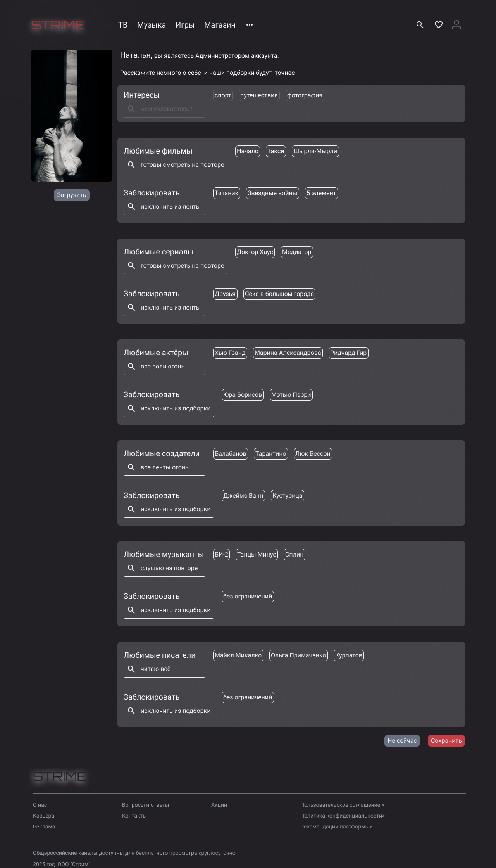Viewport: 496px width, 868px height.
Task: Click the Звёздные войны blocked tag
Action: click(272, 193)
